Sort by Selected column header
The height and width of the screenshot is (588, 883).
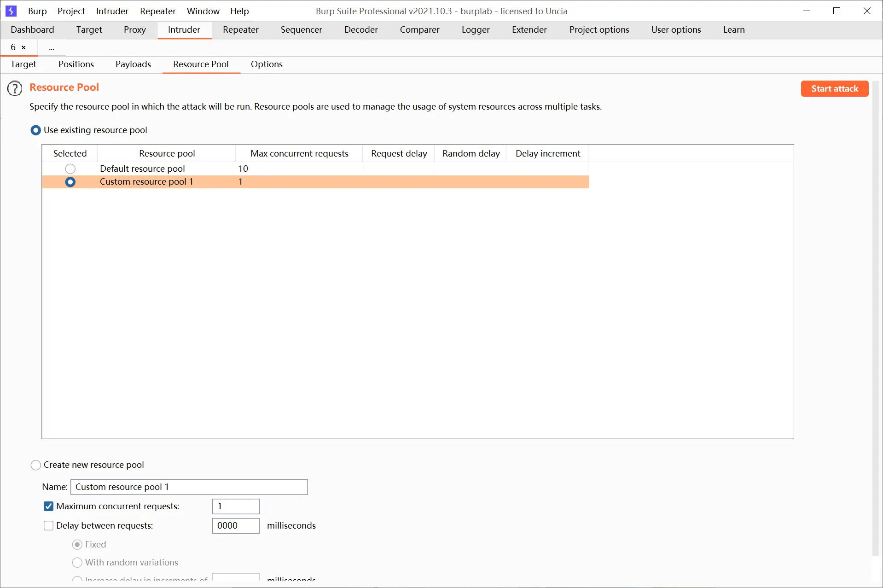(x=70, y=154)
